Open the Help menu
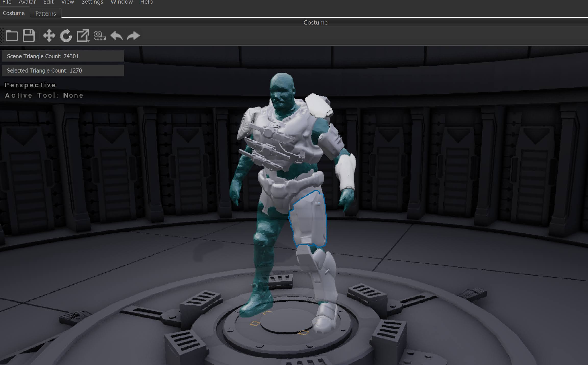The image size is (588, 365). (x=146, y=2)
